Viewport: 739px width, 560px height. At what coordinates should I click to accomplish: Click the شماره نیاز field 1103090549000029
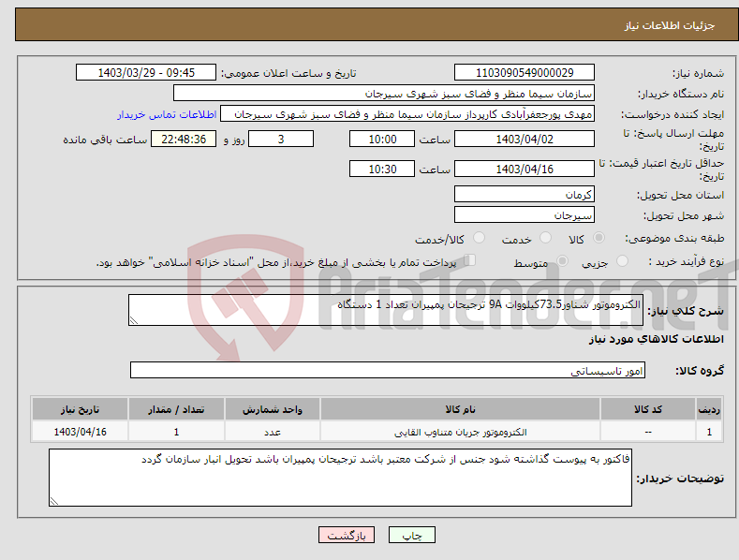[525, 73]
